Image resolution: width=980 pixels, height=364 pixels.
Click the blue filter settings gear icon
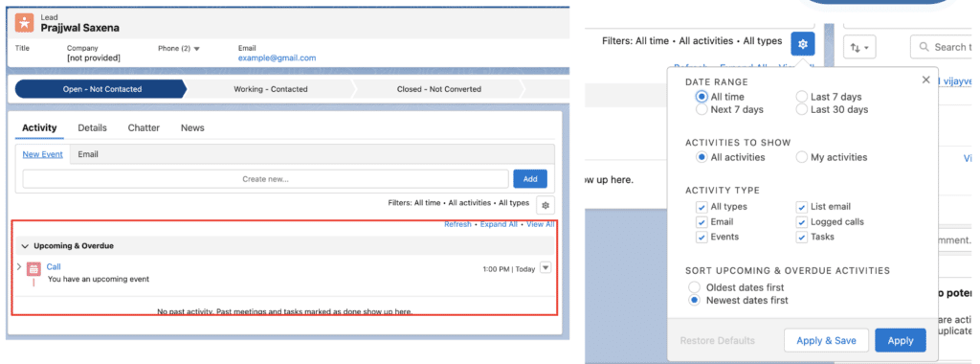coord(803,44)
